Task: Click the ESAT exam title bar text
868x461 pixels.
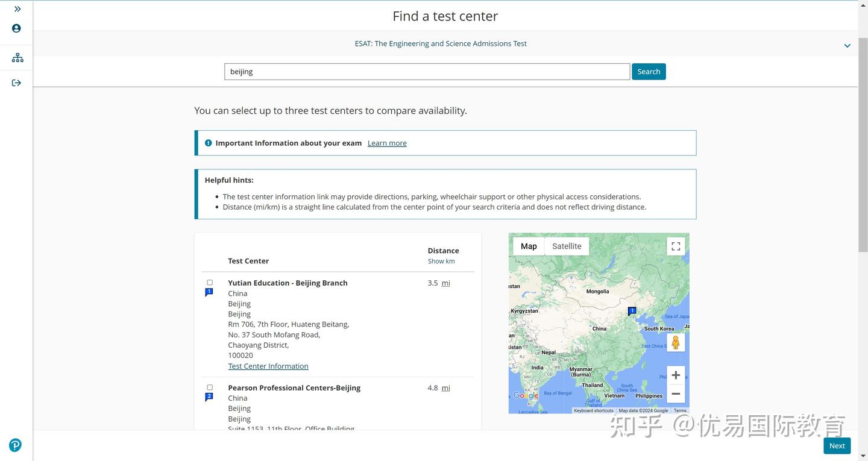Action: click(441, 43)
